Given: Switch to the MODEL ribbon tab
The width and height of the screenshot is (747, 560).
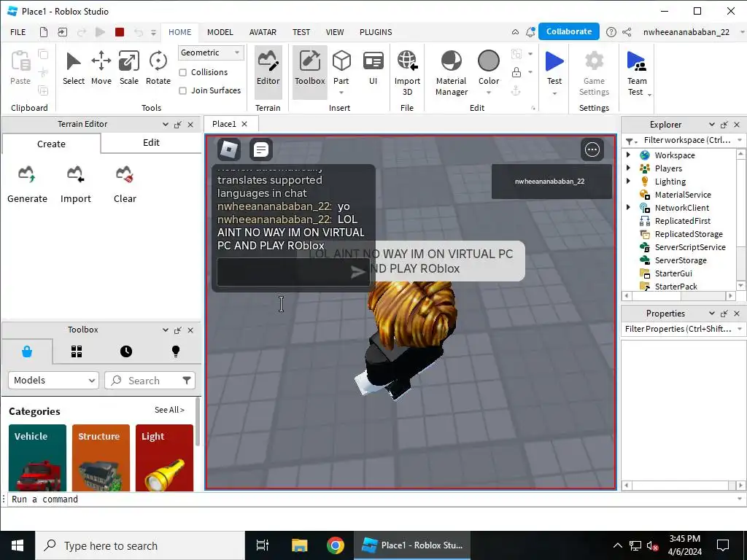Looking at the screenshot, I should [x=220, y=32].
